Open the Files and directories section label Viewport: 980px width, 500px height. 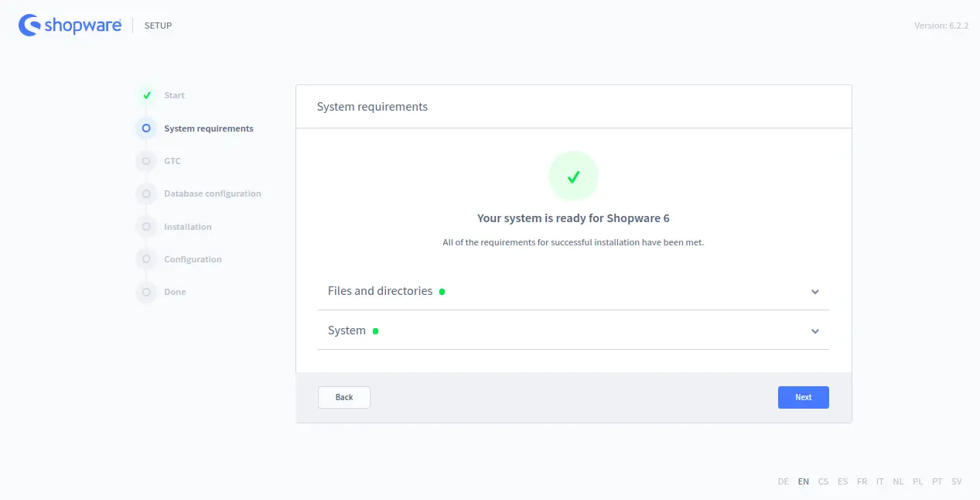click(380, 291)
